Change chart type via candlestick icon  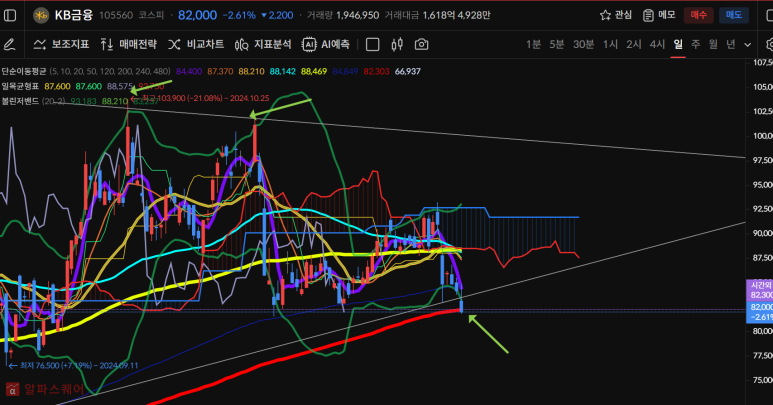(x=397, y=44)
